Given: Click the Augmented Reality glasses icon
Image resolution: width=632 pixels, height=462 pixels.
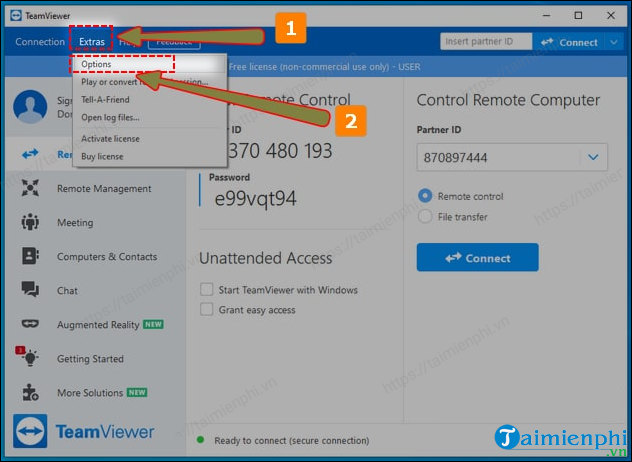Looking at the screenshot, I should point(30,324).
